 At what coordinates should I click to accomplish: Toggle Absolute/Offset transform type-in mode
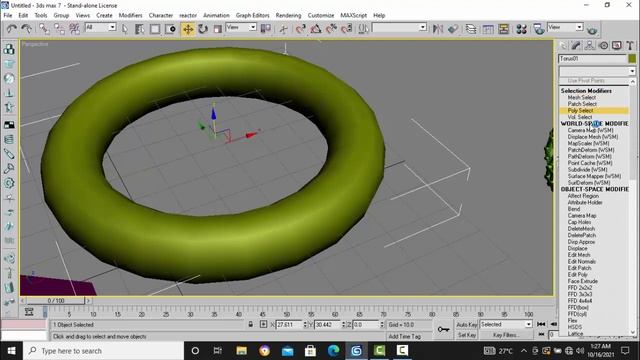(x=263, y=324)
